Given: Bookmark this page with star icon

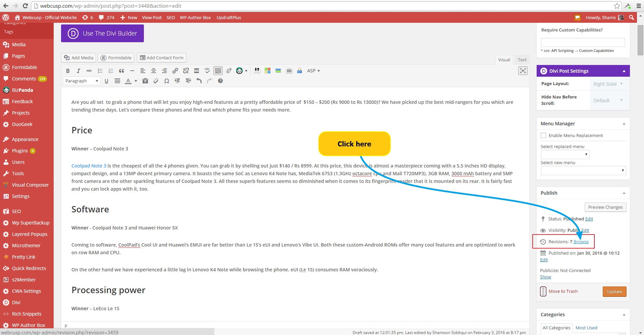Looking at the screenshot, I should pyautogui.click(x=617, y=6).
